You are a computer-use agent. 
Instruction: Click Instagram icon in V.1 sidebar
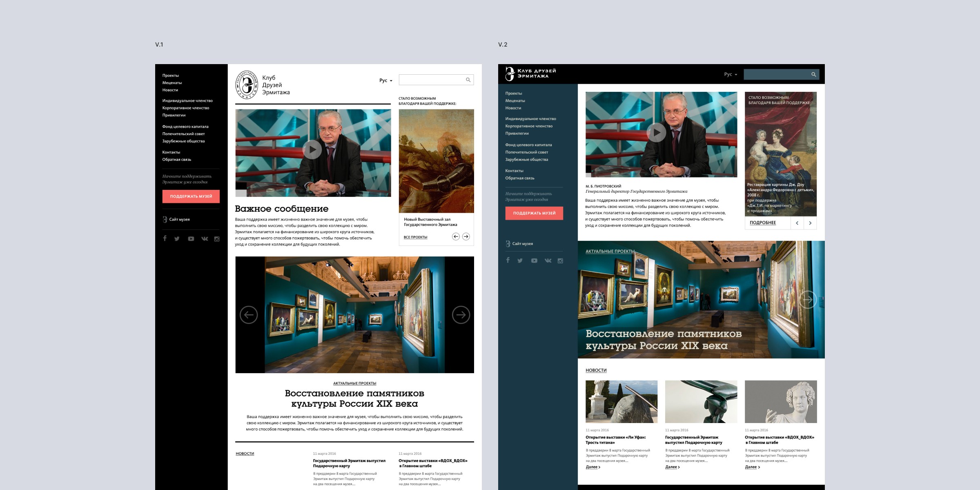[x=217, y=239]
